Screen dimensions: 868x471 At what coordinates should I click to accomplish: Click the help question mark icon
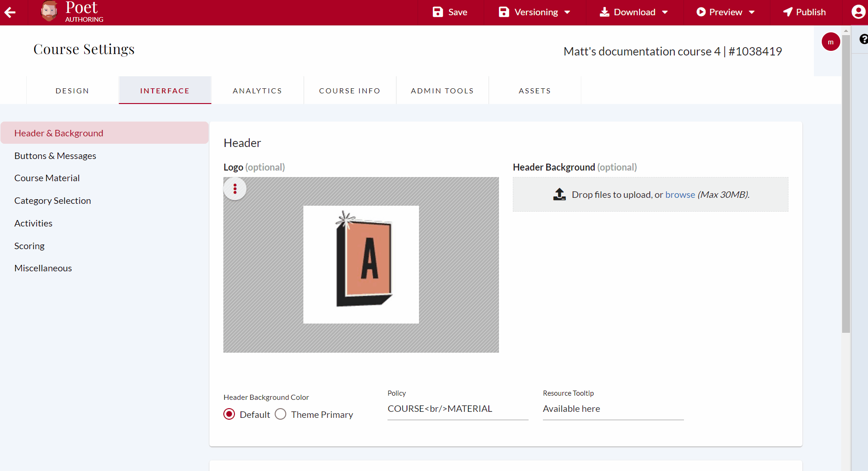(x=864, y=40)
